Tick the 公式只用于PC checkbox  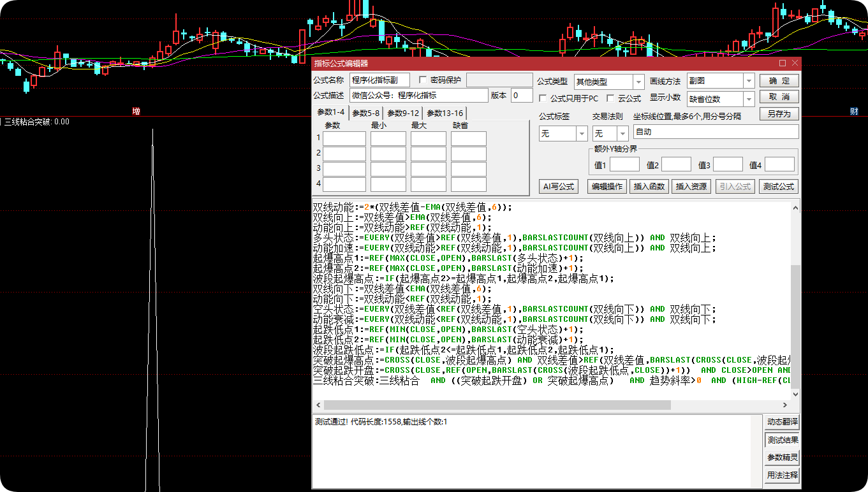[543, 98]
